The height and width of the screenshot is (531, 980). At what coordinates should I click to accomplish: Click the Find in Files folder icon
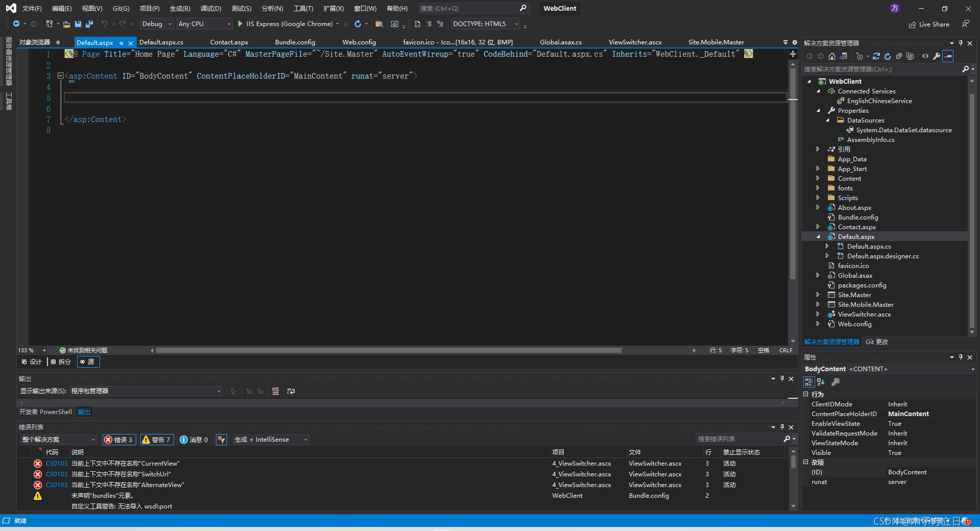tap(379, 24)
